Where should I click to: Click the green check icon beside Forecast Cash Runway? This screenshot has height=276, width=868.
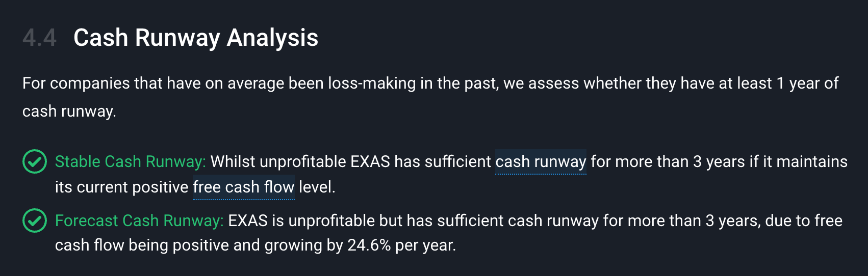[x=35, y=220]
